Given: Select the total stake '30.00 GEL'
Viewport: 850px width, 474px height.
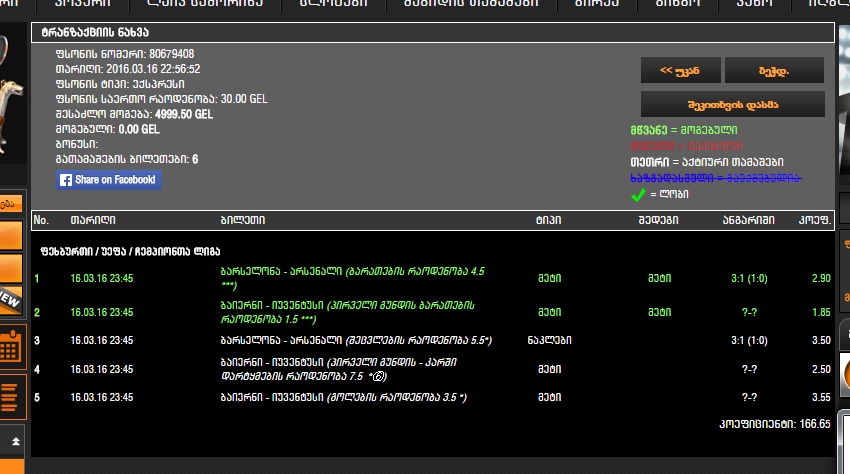Looking at the screenshot, I should tap(244, 99).
